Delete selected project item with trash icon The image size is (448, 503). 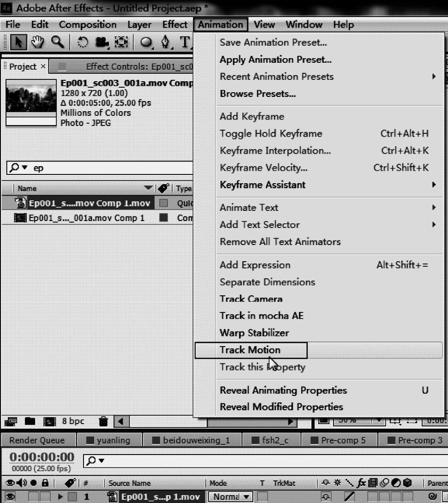(x=103, y=421)
